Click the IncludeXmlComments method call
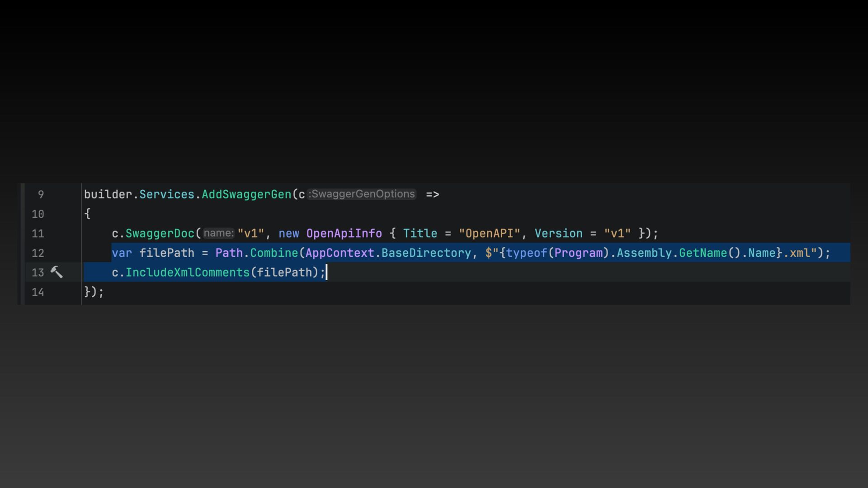 click(x=187, y=272)
